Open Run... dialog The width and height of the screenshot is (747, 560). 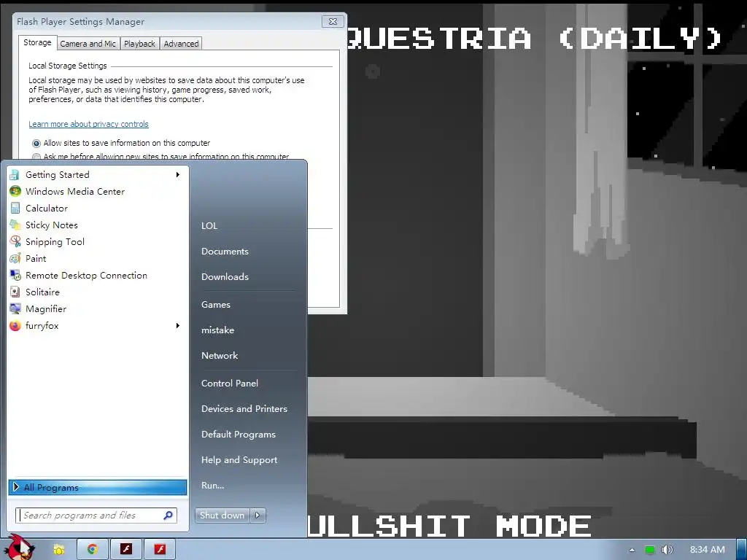pyautogui.click(x=212, y=486)
